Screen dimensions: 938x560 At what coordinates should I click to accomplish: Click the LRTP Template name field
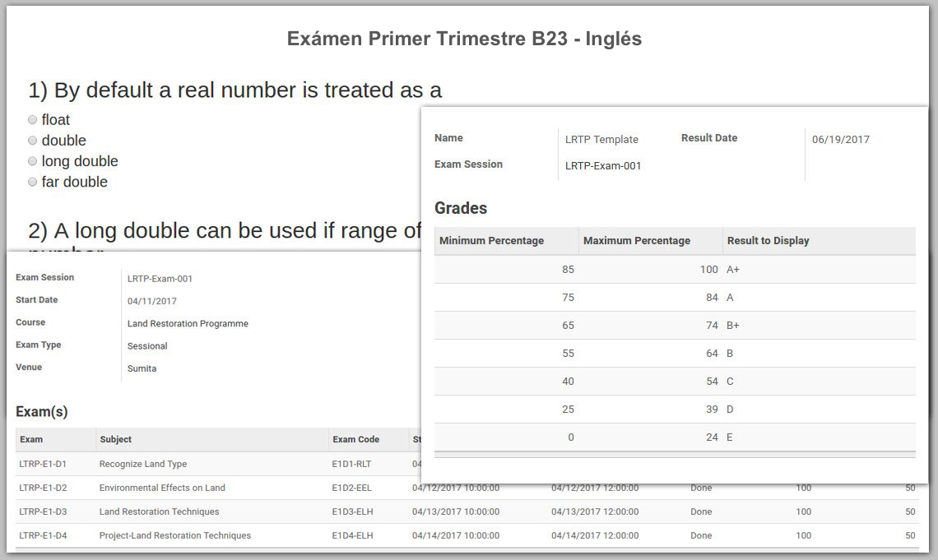click(x=601, y=140)
